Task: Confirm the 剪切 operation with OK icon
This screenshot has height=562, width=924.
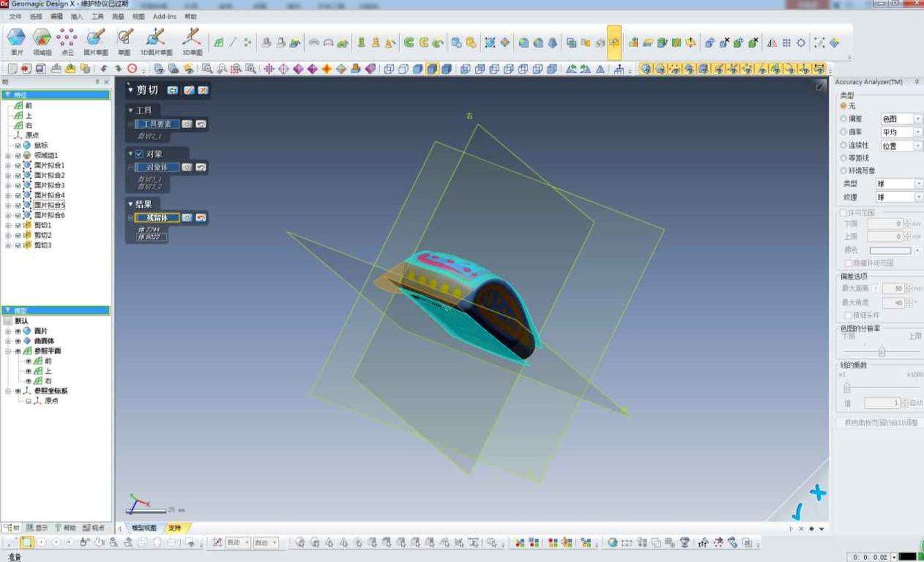Action: [189, 90]
